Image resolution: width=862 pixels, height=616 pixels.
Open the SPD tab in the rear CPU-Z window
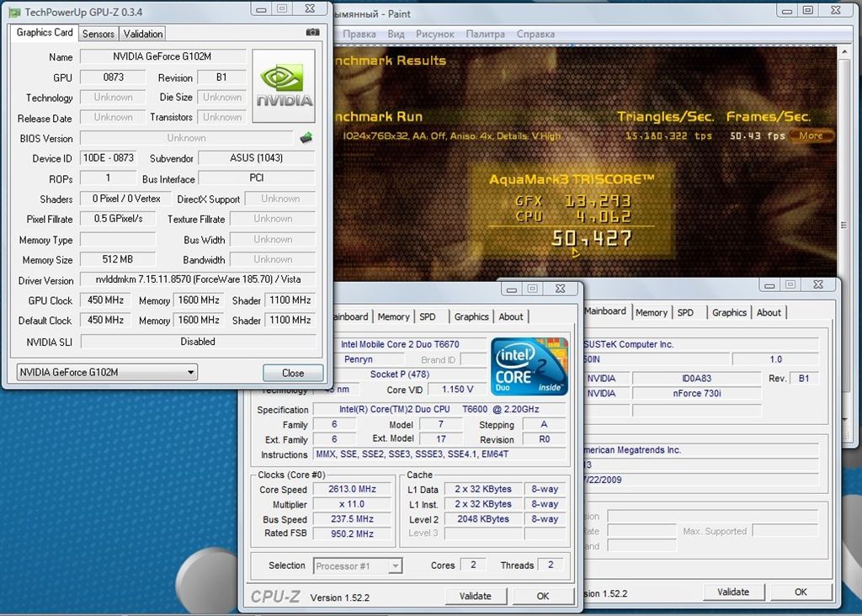point(685,313)
